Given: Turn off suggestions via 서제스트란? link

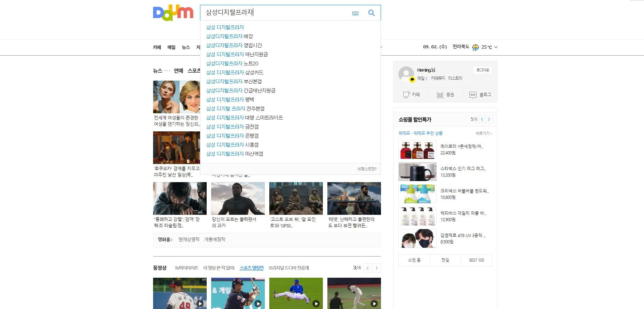Looking at the screenshot, I should pyautogui.click(x=367, y=169).
